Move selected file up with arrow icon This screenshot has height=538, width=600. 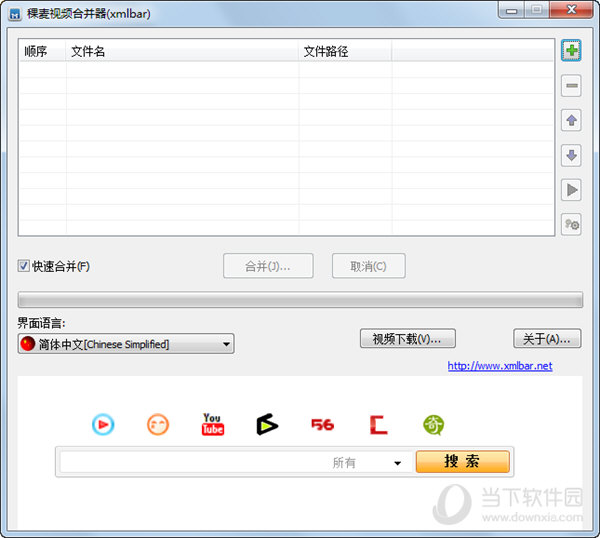(571, 121)
